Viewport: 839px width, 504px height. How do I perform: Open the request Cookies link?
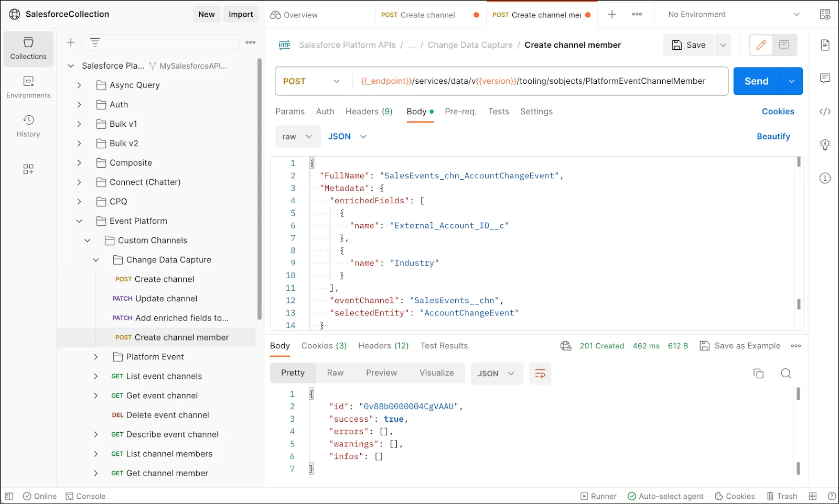pyautogui.click(x=778, y=112)
